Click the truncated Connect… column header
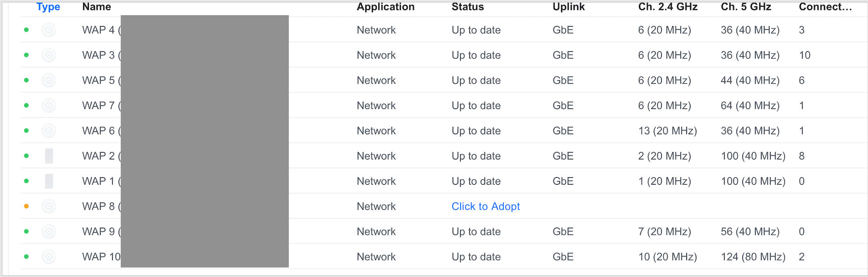This screenshot has height=277, width=868. (825, 7)
